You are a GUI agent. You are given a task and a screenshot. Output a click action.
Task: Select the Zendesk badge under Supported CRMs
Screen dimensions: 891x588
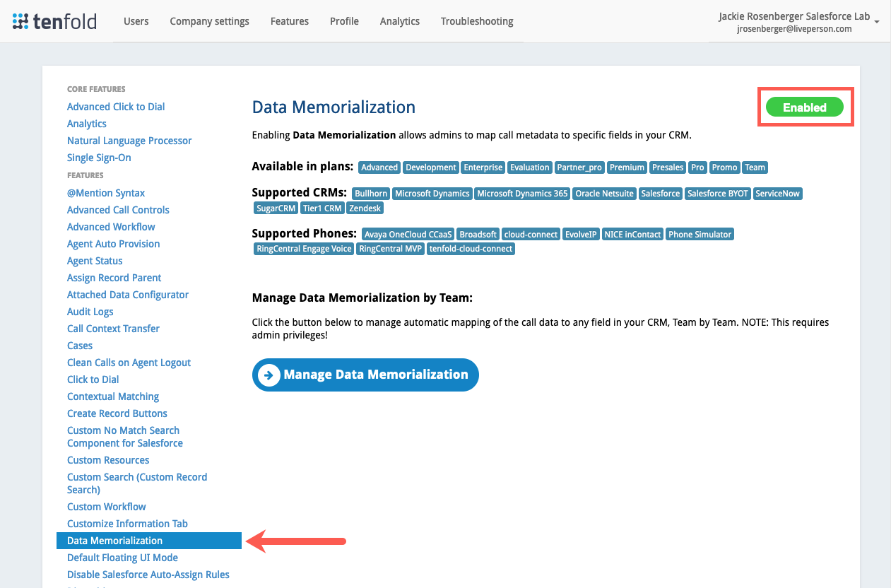(365, 208)
